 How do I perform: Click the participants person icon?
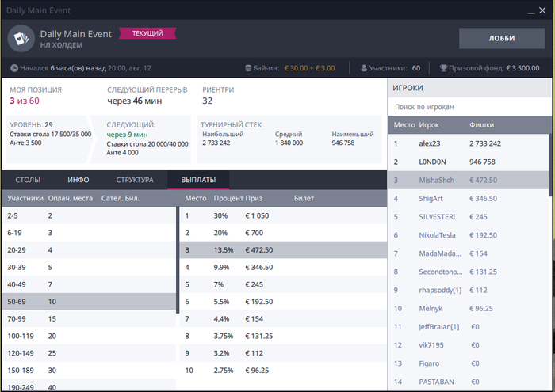363,68
